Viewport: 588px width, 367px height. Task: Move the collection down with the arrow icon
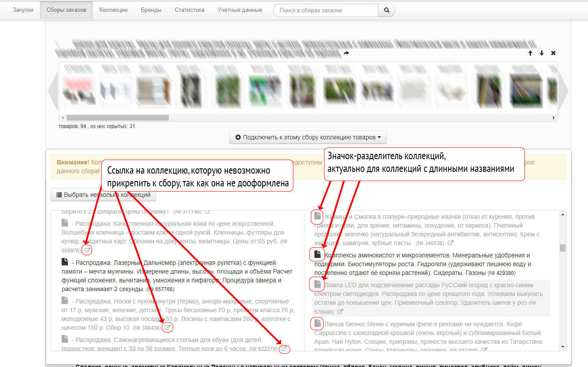542,53
